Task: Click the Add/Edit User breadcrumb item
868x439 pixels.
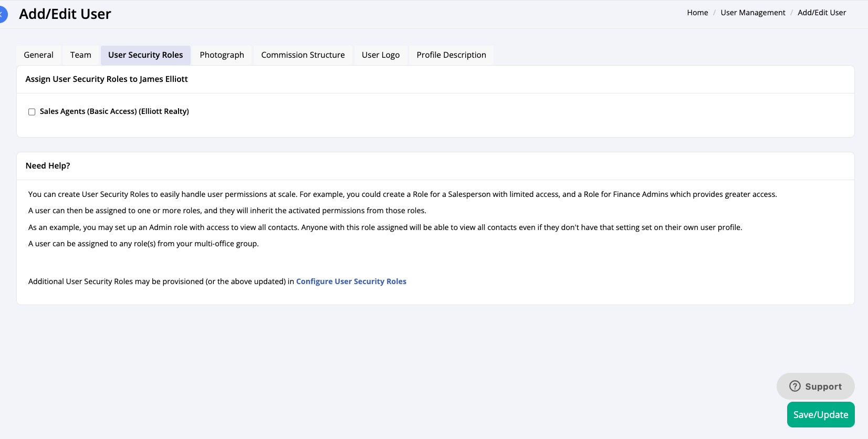Action: tap(822, 13)
